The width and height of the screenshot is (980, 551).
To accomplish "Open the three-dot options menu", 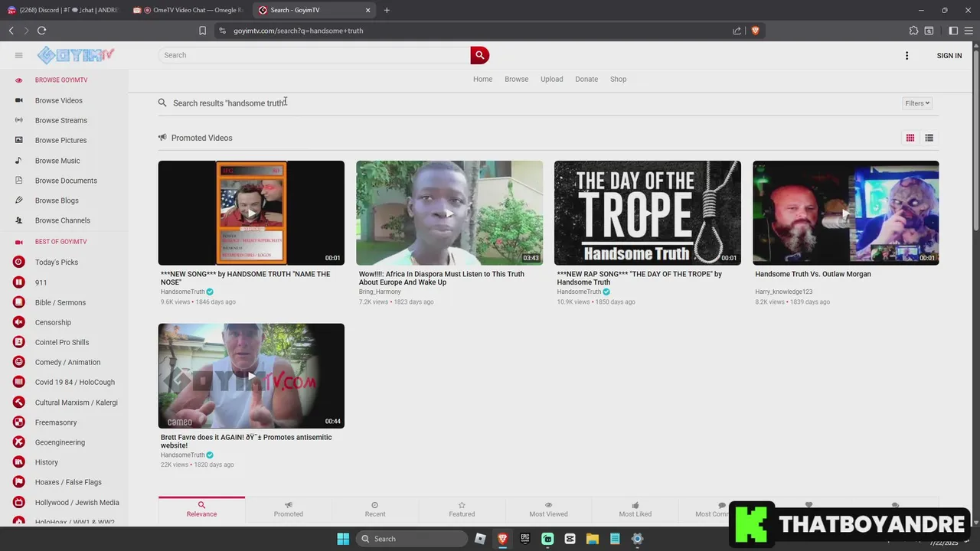I will (906, 56).
